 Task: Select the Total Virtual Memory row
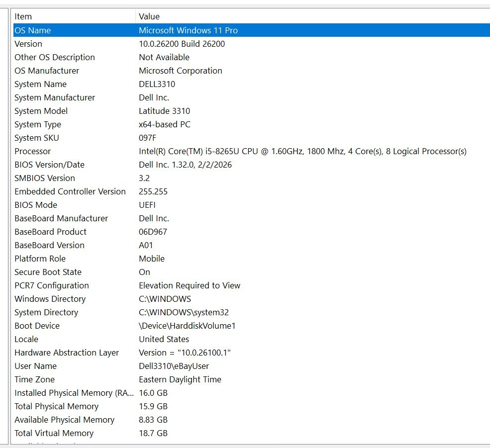point(252,433)
